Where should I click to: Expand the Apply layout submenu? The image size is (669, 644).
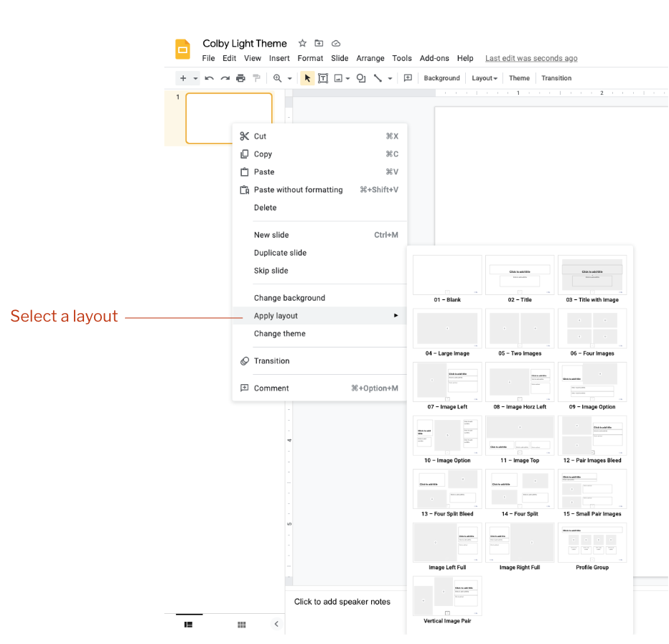pos(319,316)
